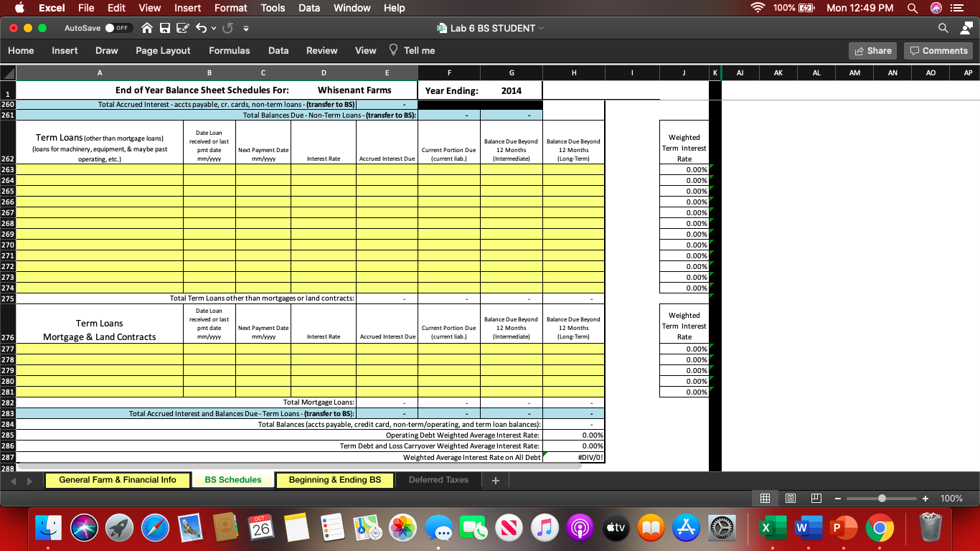
Task: Click the Save icon in the Quick Access toolbar
Action: [x=165, y=28]
